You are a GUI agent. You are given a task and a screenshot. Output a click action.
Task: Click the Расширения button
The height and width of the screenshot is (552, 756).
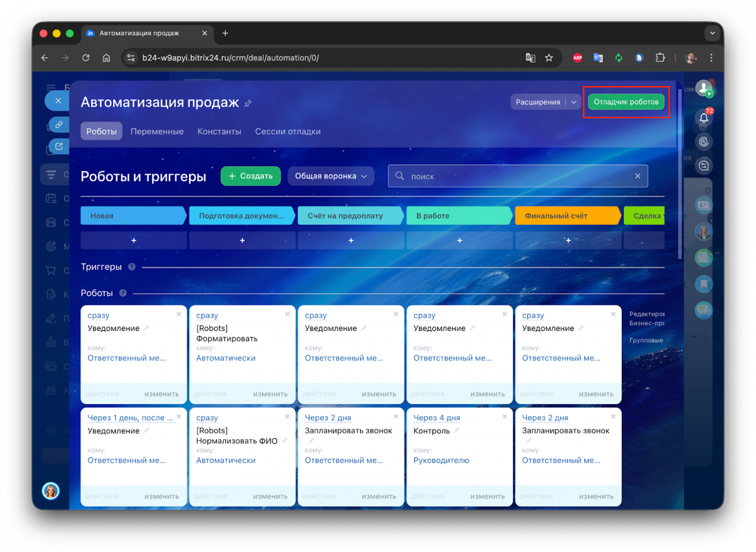click(538, 102)
